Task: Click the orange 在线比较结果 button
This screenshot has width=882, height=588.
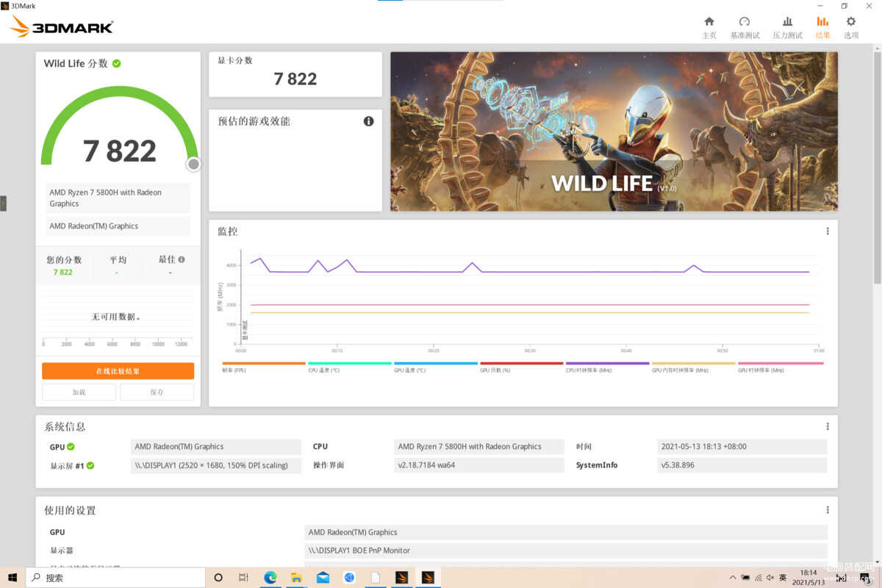Action: (x=118, y=371)
